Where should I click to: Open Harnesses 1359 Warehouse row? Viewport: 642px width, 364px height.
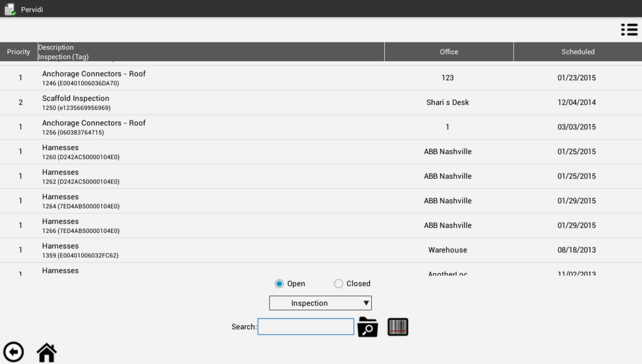80,250
